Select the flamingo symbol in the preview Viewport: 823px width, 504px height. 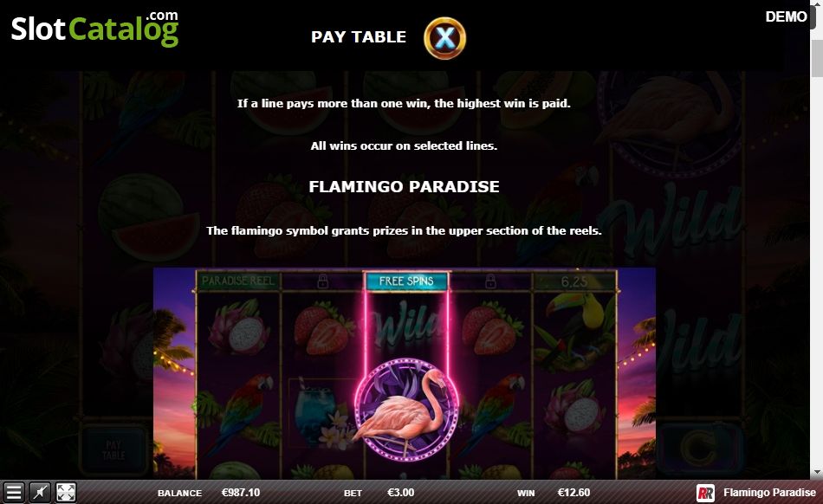[406, 409]
